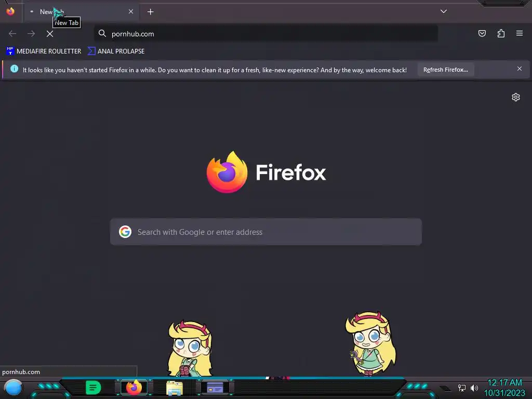532x399 pixels.
Task: Open Personalize new tab gear
Action: pos(516,97)
